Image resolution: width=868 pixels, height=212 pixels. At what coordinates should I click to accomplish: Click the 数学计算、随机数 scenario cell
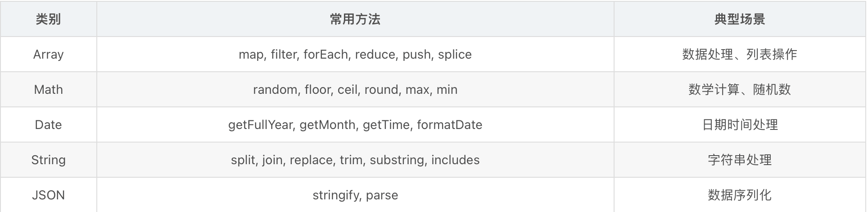click(739, 90)
